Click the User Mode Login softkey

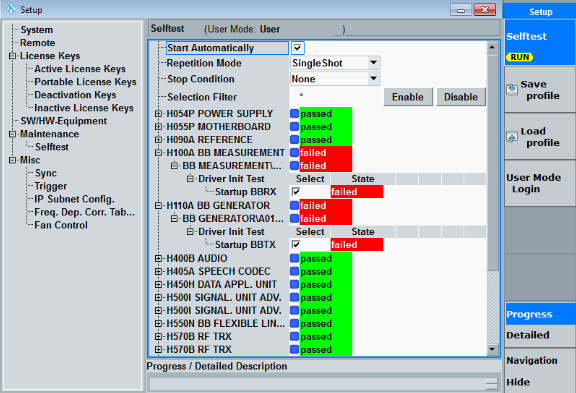click(x=539, y=183)
